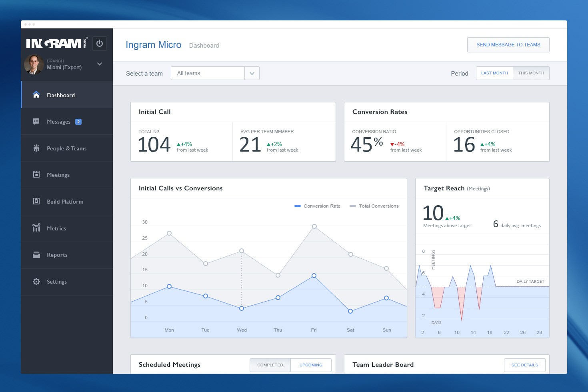Screen dimensions: 588x392
Task: Click the Daily Target line label
Action: pos(530,282)
